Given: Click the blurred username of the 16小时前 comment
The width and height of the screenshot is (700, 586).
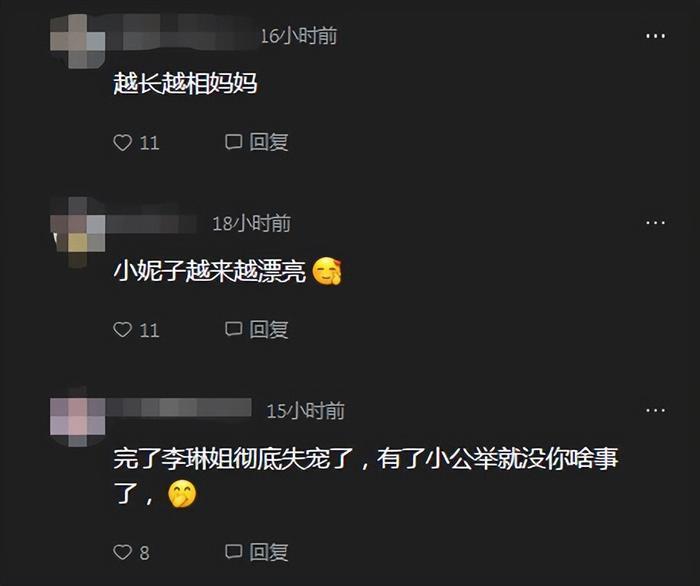Looking at the screenshot, I should (181, 33).
